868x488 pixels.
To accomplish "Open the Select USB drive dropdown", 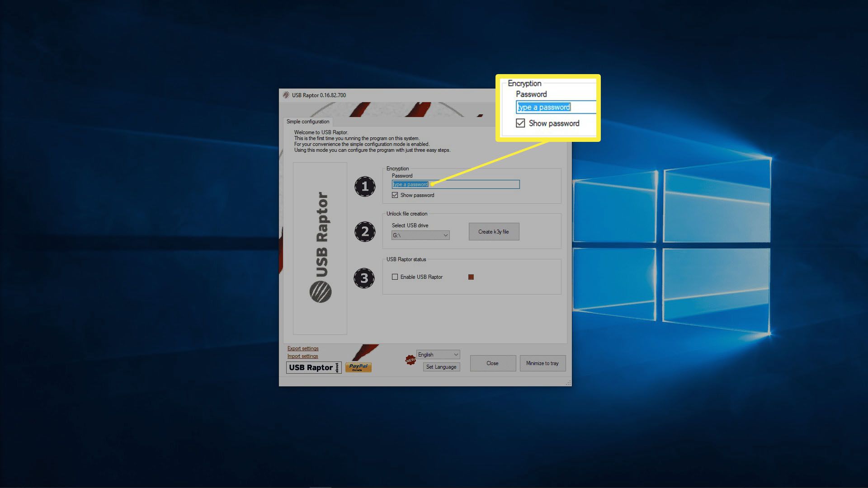I will click(420, 235).
